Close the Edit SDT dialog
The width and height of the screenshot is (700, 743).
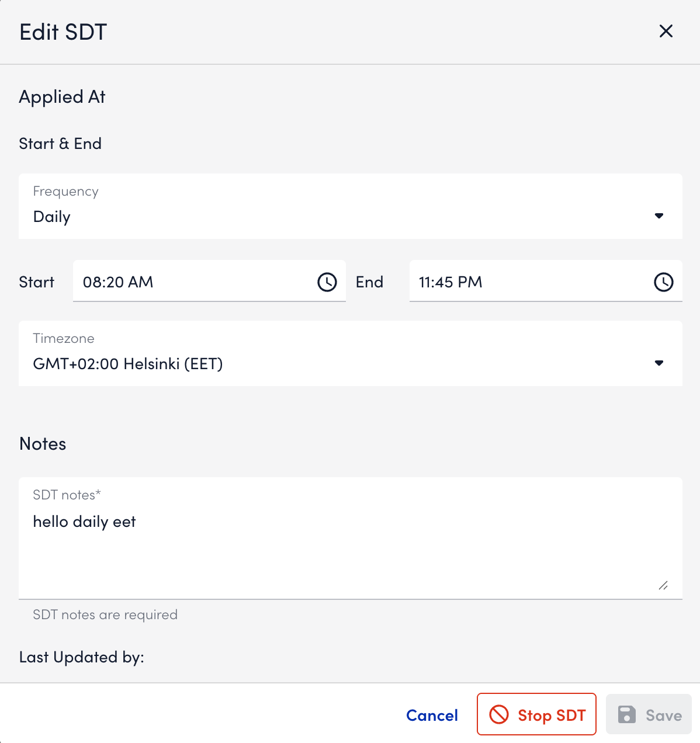pos(666,32)
